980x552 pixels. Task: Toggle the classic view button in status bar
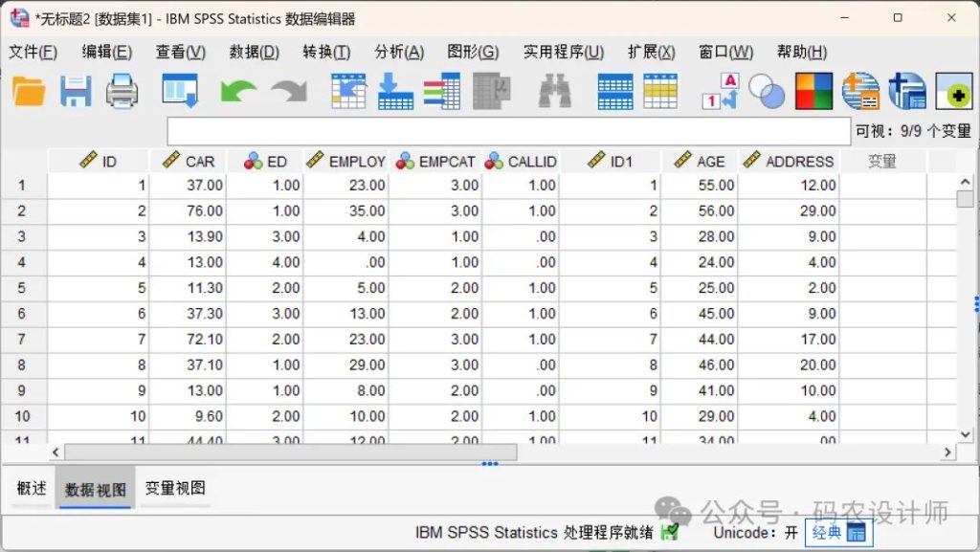(838, 533)
